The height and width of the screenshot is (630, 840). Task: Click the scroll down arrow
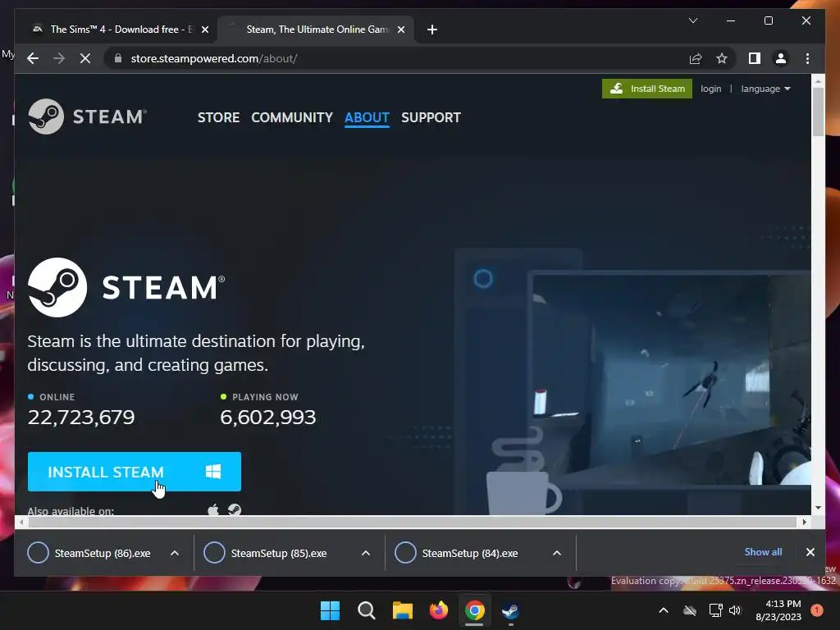818,507
